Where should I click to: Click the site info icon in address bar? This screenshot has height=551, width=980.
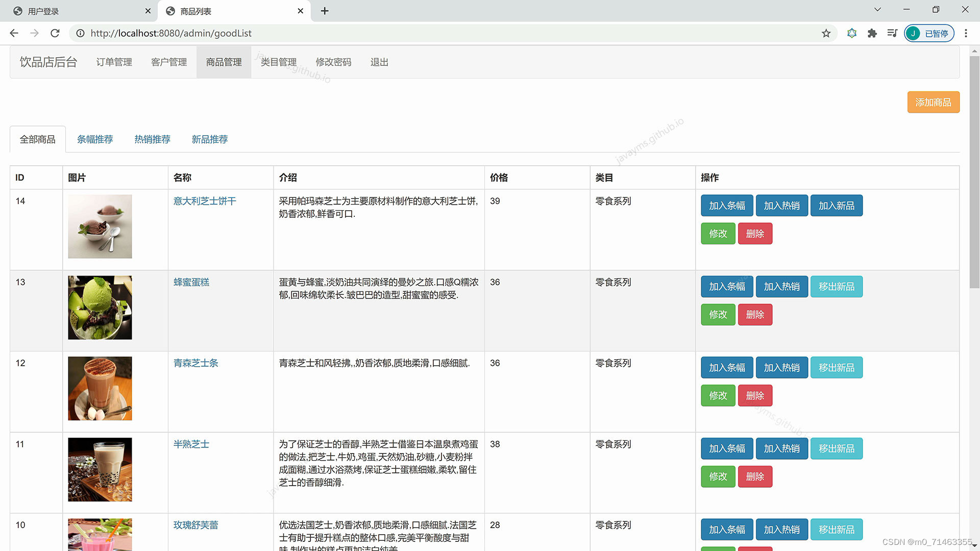click(80, 33)
